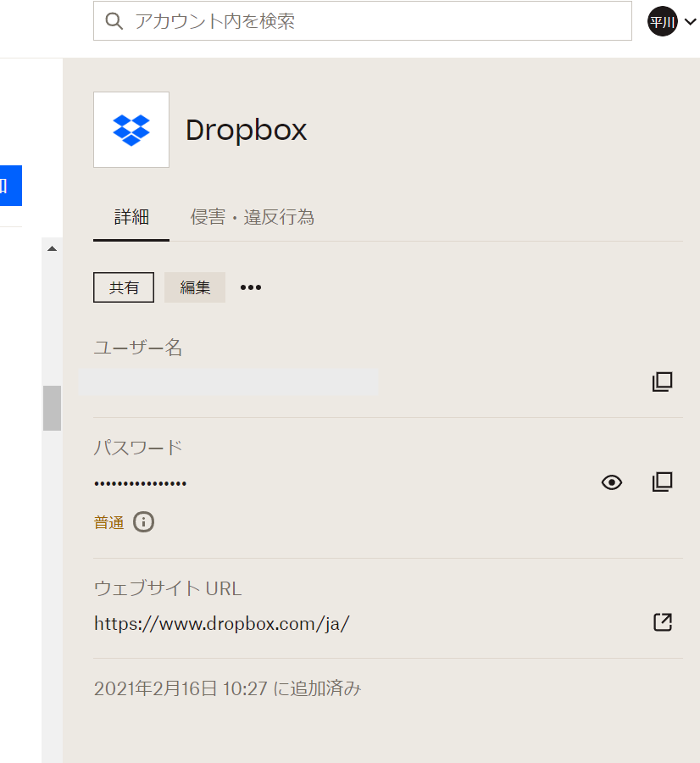Click the masked password dots field

point(141,483)
